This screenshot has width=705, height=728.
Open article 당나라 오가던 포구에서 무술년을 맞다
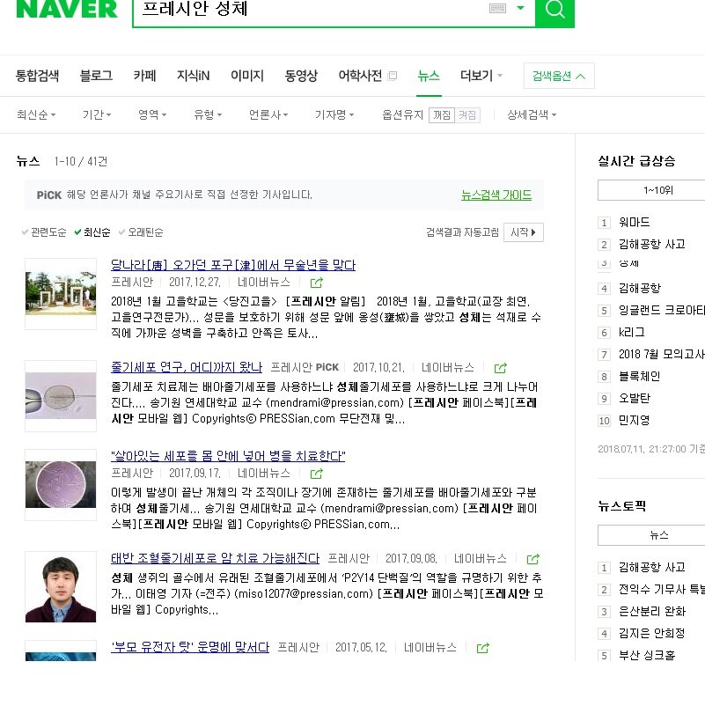[233, 265]
